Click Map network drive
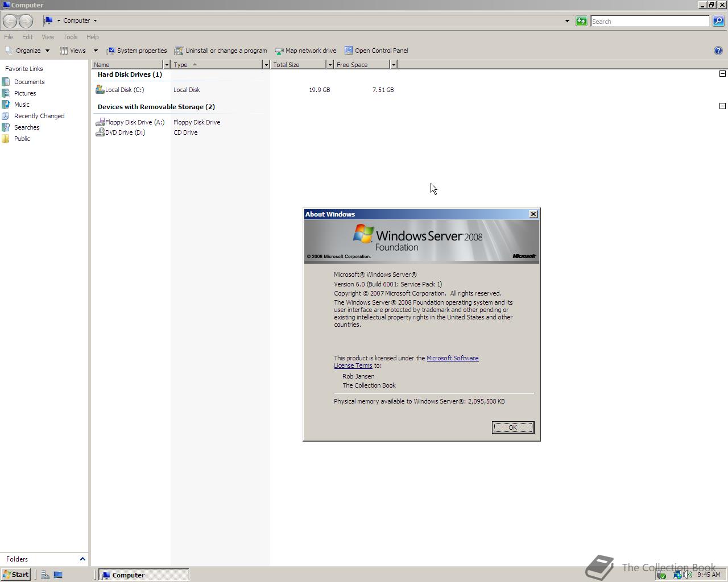Image resolution: width=728 pixels, height=582 pixels. (x=305, y=51)
